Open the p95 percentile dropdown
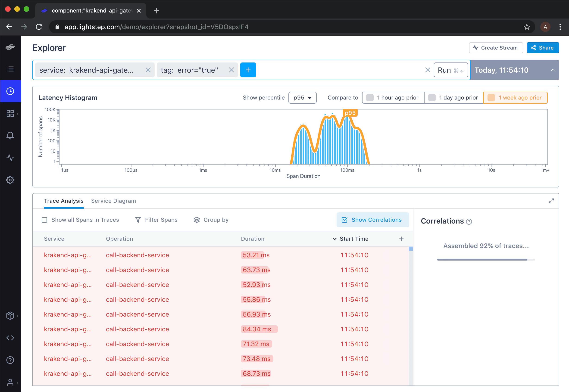 [x=302, y=98]
